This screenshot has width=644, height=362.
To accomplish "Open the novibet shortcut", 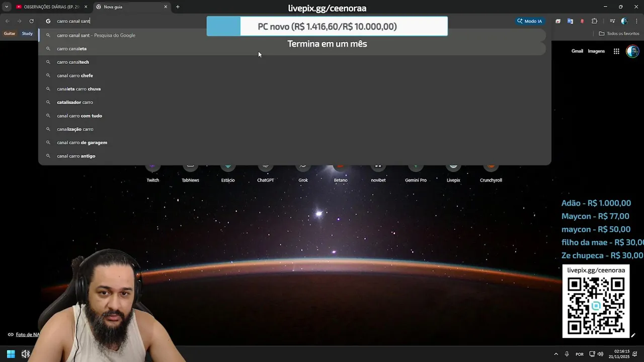I will [x=378, y=173].
